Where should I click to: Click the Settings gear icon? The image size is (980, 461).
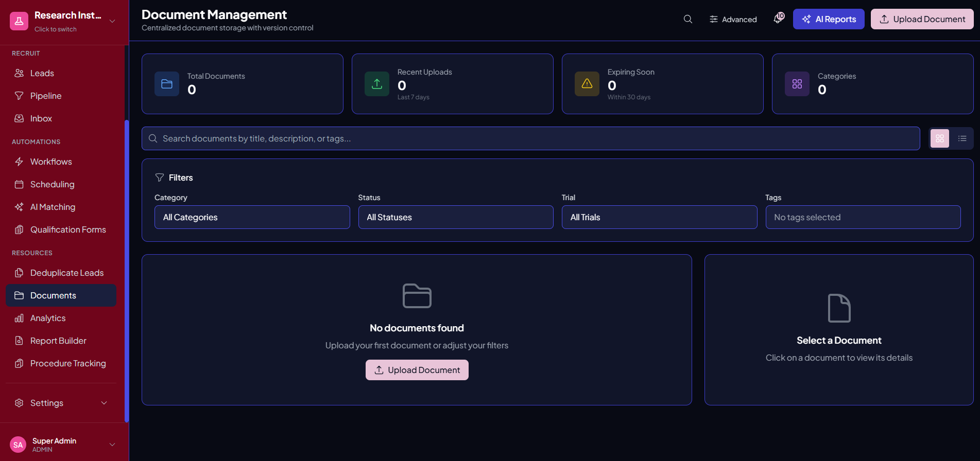tap(19, 403)
